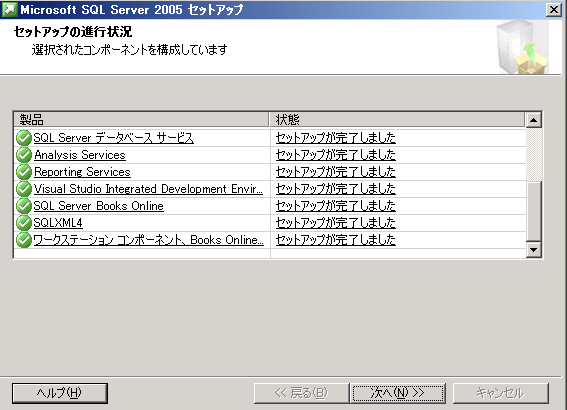
Task: Click the check icon beside SQL Server データベース サービス
Action: [24, 138]
